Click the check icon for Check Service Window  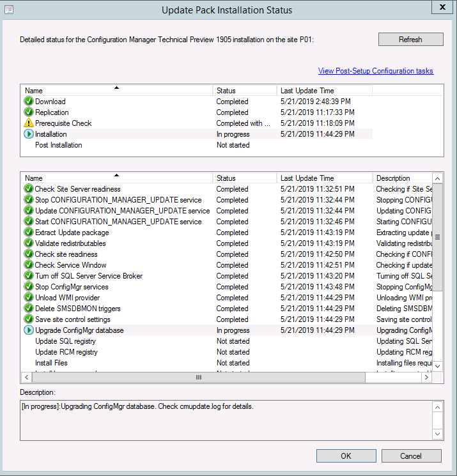pos(29,265)
